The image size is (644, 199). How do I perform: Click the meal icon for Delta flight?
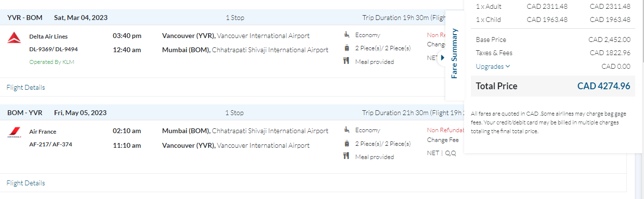(347, 61)
